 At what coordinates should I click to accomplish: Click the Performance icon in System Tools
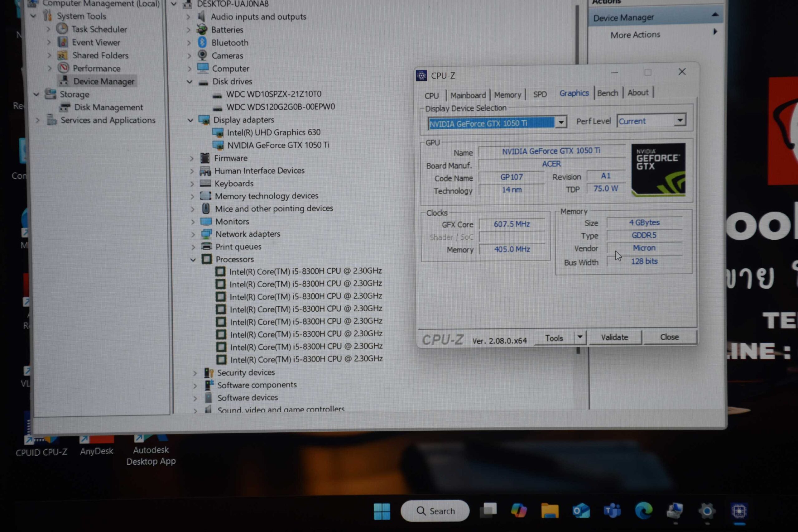(x=63, y=68)
